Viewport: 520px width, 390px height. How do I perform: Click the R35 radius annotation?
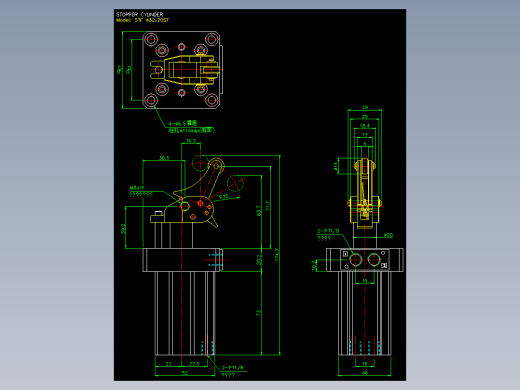tap(224, 197)
